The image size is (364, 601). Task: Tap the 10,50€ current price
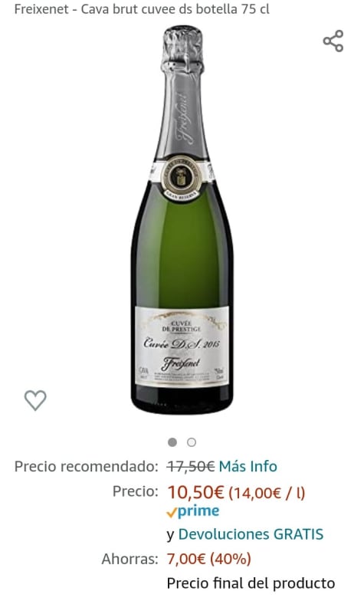tap(196, 492)
